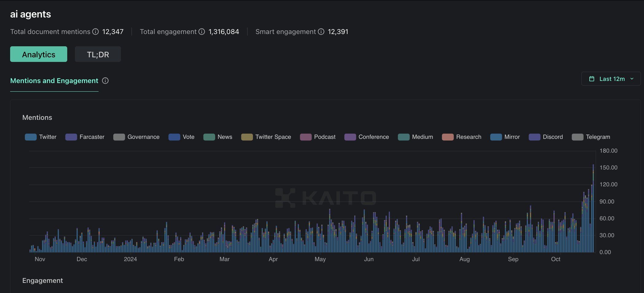
Task: Open the Analytics view
Action: click(39, 54)
